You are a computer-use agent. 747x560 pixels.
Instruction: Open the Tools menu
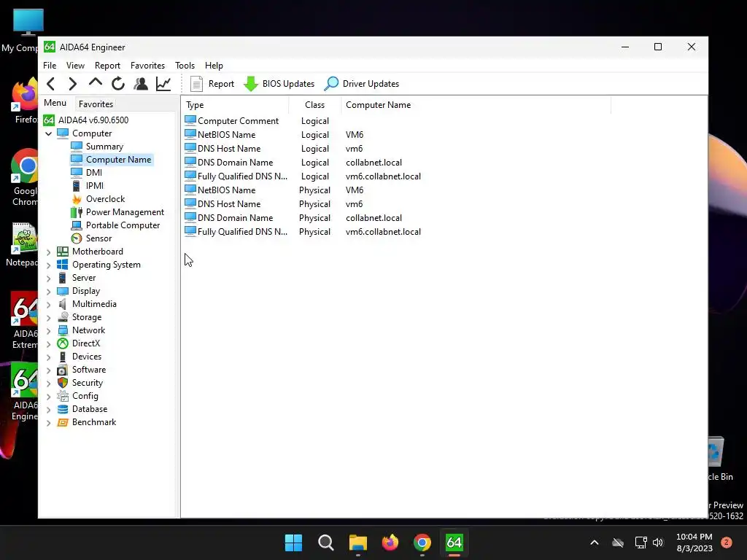point(185,65)
